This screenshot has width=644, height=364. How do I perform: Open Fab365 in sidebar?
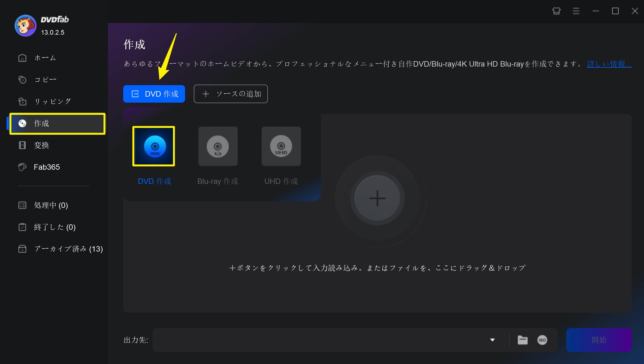click(x=47, y=167)
